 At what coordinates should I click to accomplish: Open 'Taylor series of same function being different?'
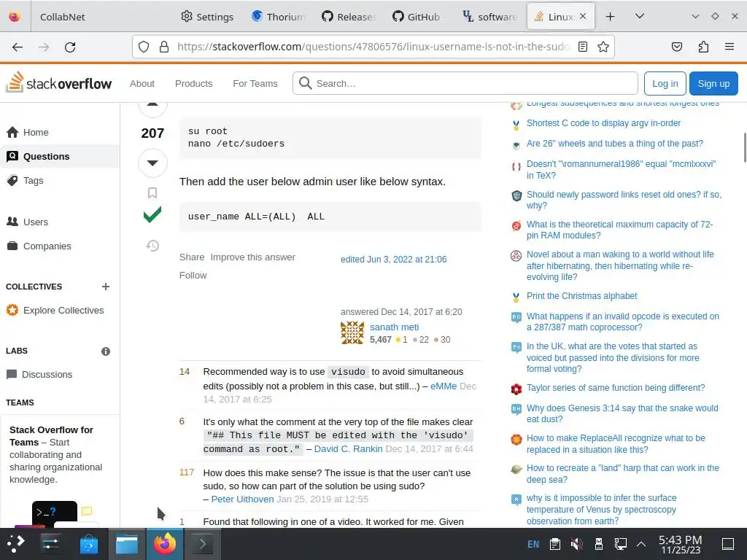[x=616, y=388]
